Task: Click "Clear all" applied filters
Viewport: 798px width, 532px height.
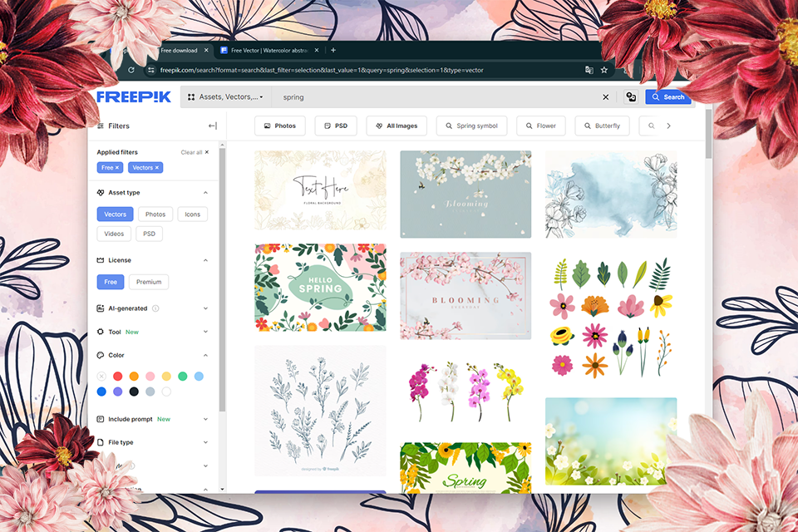Action: point(195,152)
